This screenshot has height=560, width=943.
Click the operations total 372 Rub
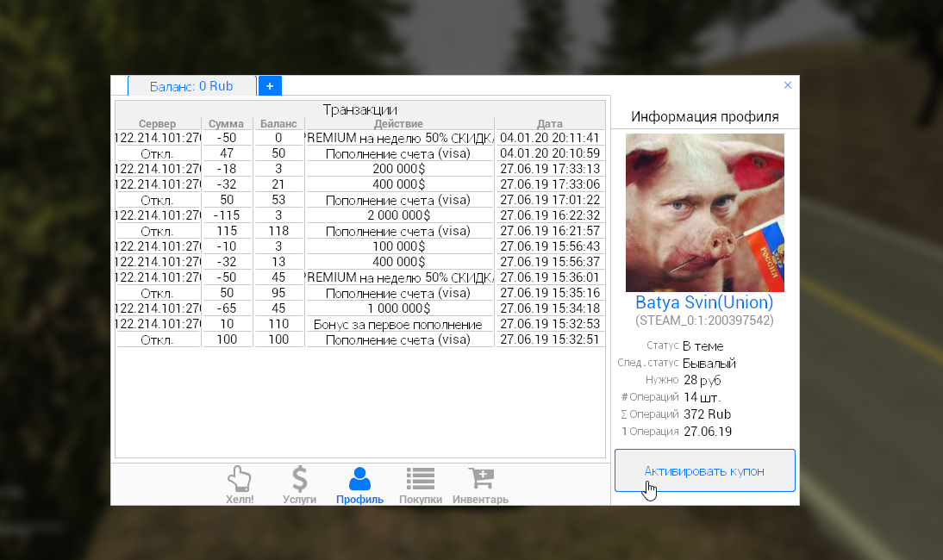(x=707, y=414)
